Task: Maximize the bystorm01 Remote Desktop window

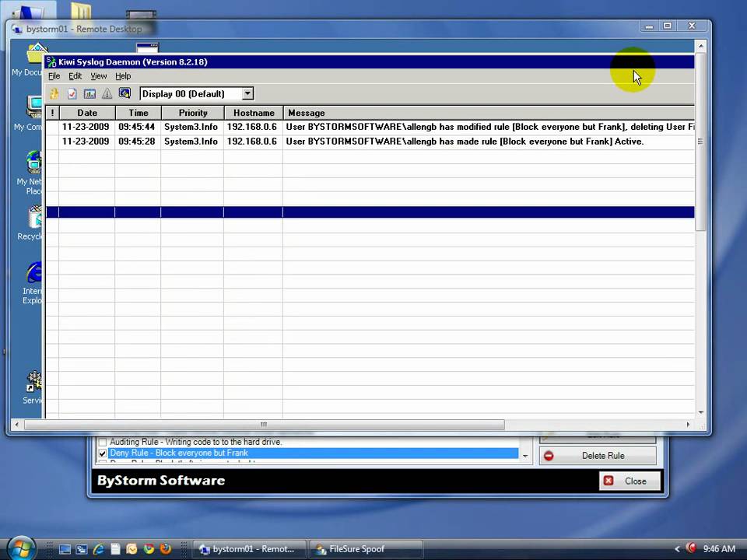Action: (668, 26)
